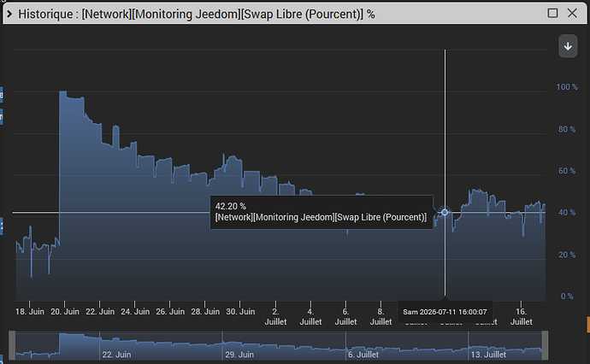Click the 100 % peak on 20. Juin
This screenshot has height=364, width=590.
coord(62,91)
